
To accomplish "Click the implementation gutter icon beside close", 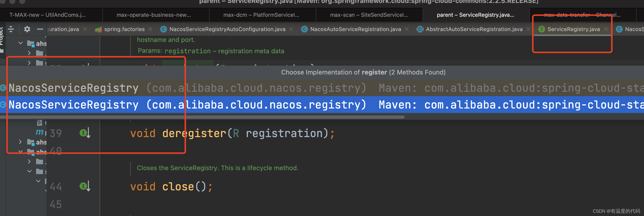I will (x=85, y=186).
